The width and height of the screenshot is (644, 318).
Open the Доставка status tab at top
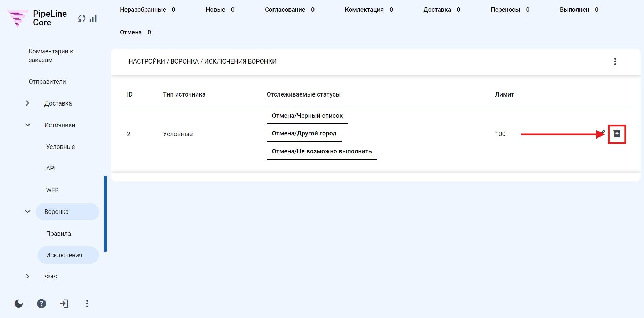442,10
